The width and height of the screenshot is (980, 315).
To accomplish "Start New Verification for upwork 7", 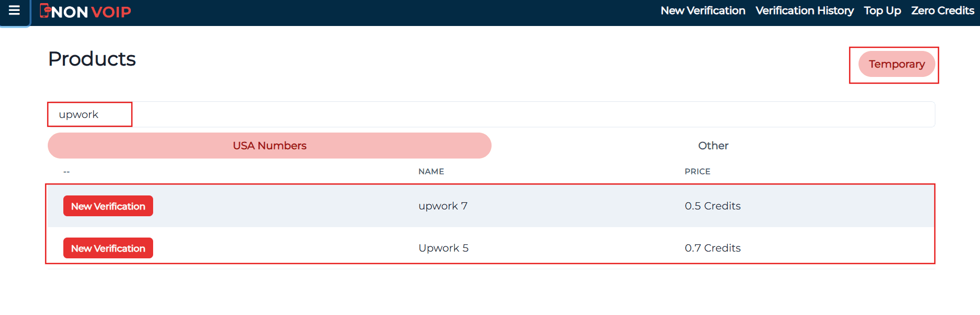I will click(107, 206).
